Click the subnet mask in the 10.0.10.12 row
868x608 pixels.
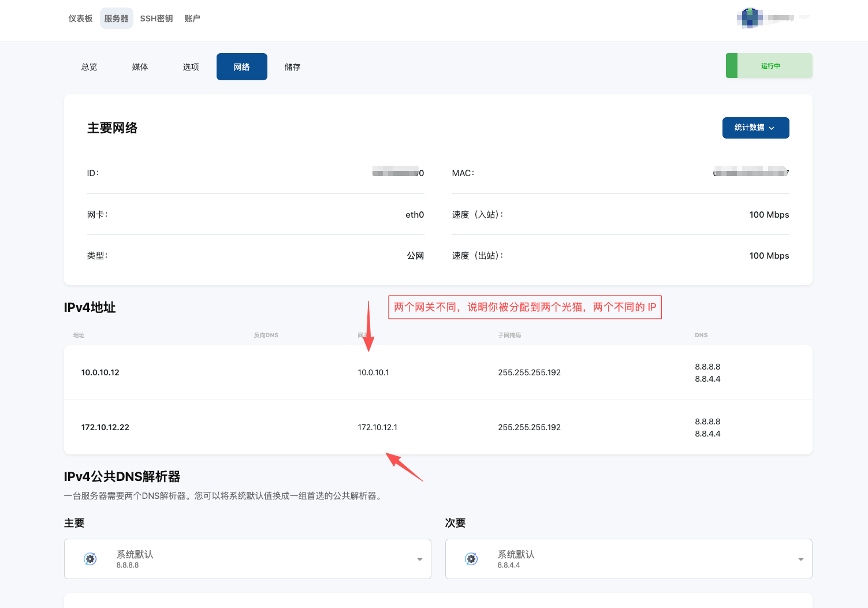(530, 373)
